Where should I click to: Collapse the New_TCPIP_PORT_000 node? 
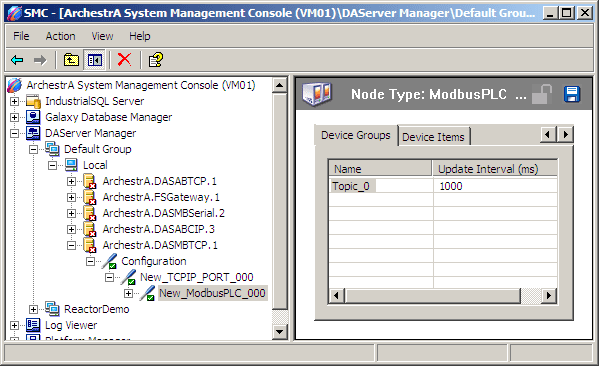(x=109, y=278)
